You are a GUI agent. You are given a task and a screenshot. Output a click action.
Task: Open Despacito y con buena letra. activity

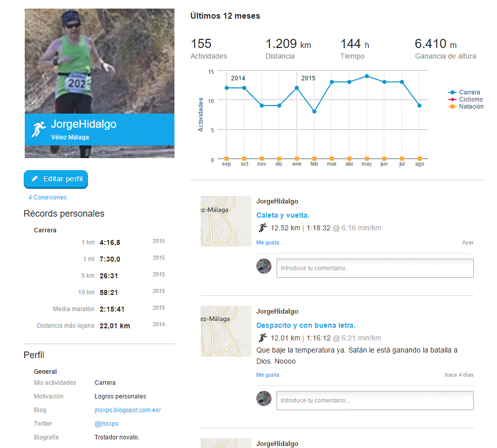click(x=306, y=325)
